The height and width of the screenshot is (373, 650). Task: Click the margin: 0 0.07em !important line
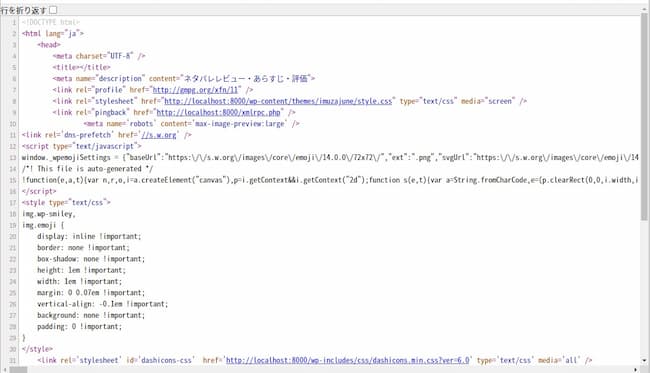(91, 293)
